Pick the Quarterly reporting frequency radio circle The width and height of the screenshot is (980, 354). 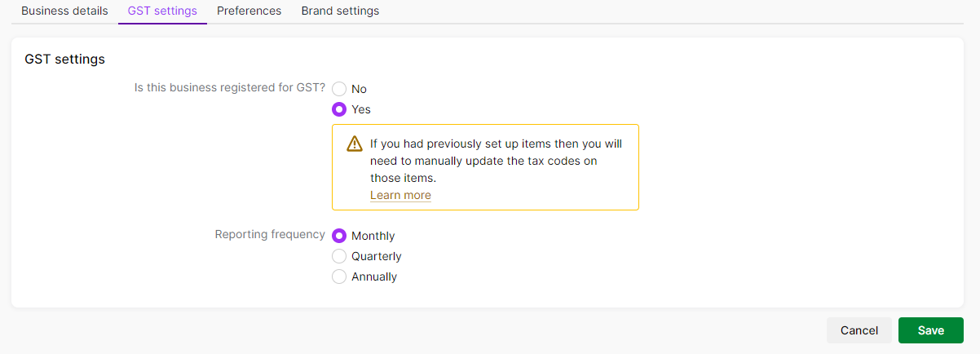point(339,256)
